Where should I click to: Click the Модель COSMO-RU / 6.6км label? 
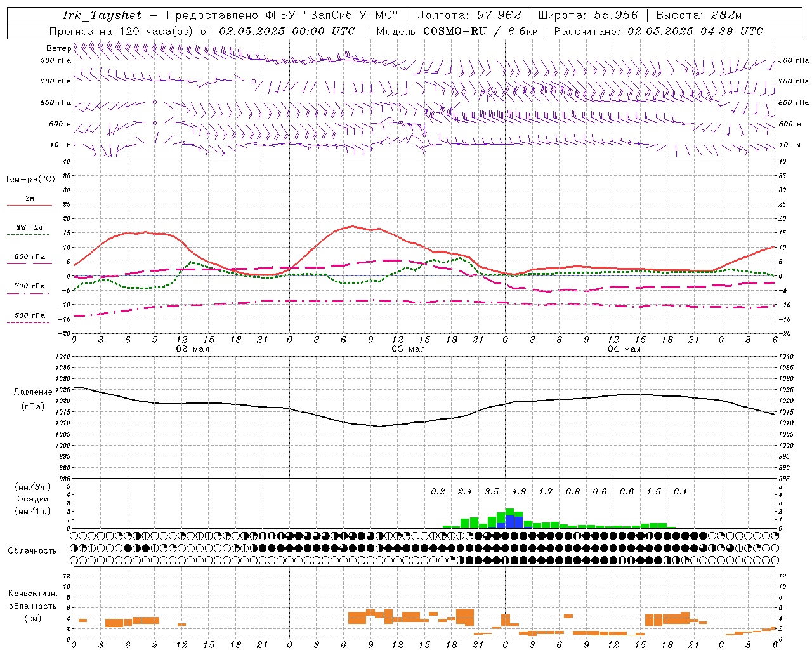[x=457, y=31]
